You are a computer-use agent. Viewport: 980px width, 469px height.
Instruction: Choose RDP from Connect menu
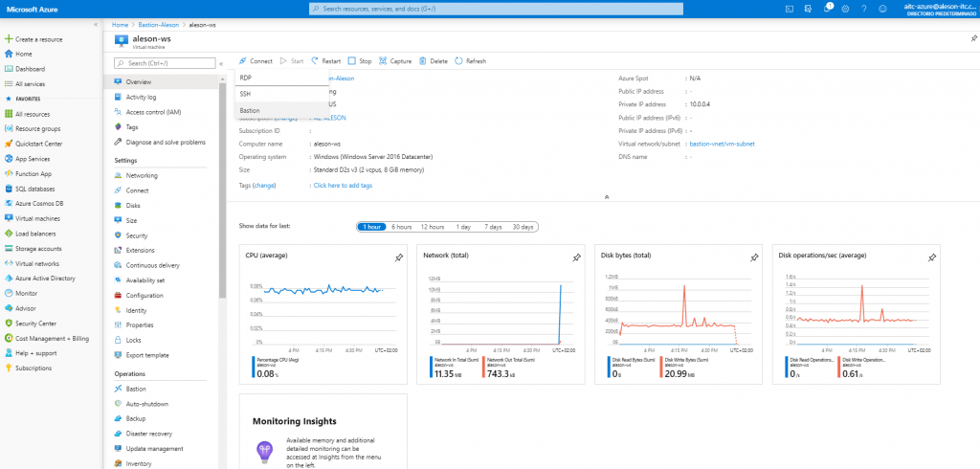[282, 78]
